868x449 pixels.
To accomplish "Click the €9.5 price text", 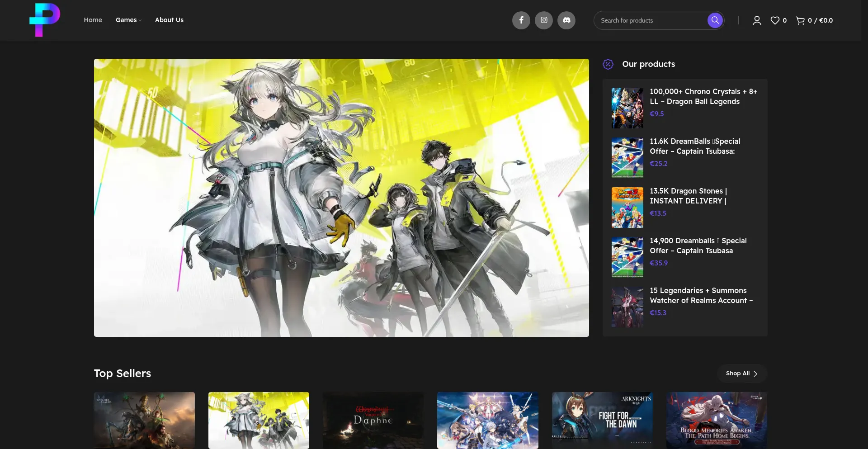I will [x=656, y=114].
